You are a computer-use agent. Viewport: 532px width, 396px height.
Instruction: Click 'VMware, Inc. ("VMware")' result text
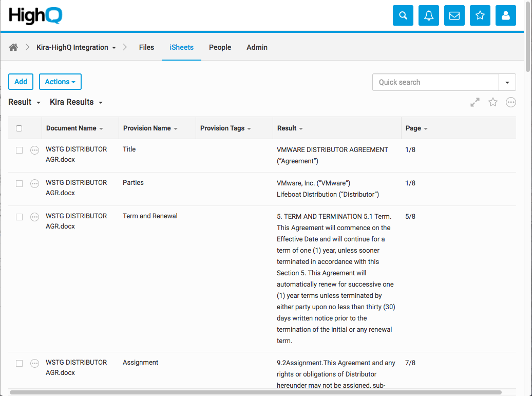click(313, 183)
